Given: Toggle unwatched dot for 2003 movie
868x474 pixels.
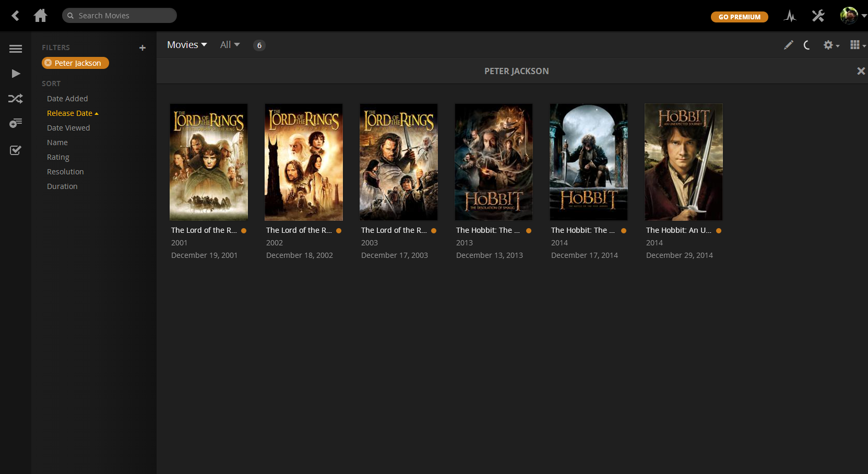Looking at the screenshot, I should pyautogui.click(x=434, y=231).
